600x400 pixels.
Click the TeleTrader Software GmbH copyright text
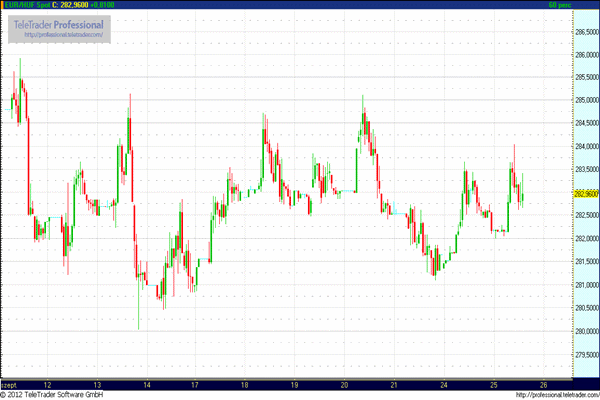(54, 395)
